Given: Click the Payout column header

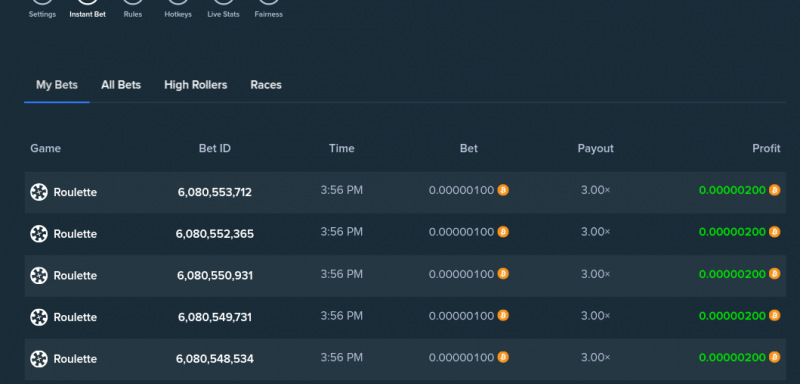Looking at the screenshot, I should click(x=595, y=148).
